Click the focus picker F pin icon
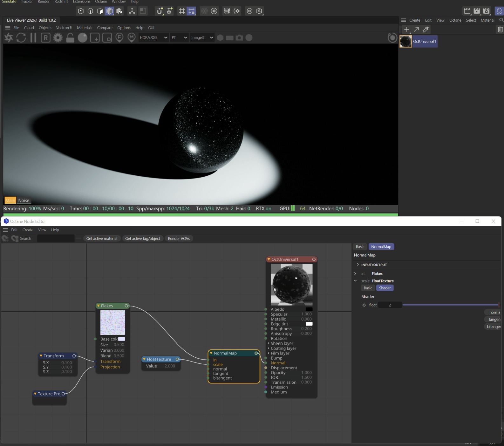 pyautogui.click(x=119, y=38)
